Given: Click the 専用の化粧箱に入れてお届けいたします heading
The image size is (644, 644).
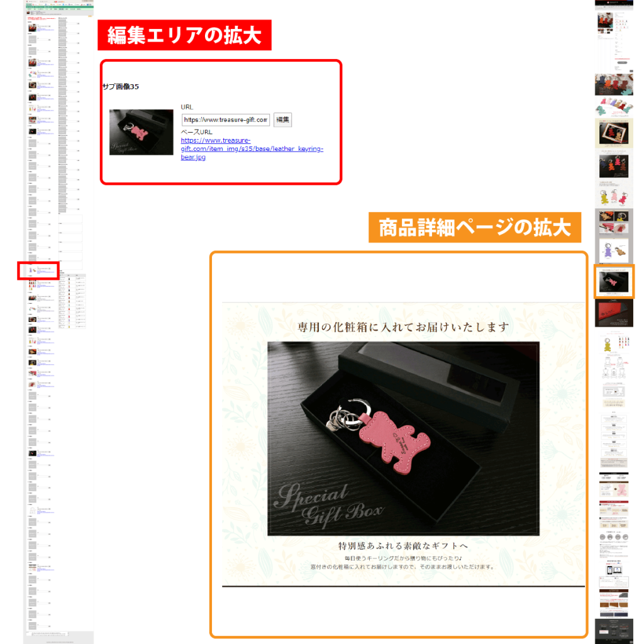Looking at the screenshot, I should [x=403, y=327].
